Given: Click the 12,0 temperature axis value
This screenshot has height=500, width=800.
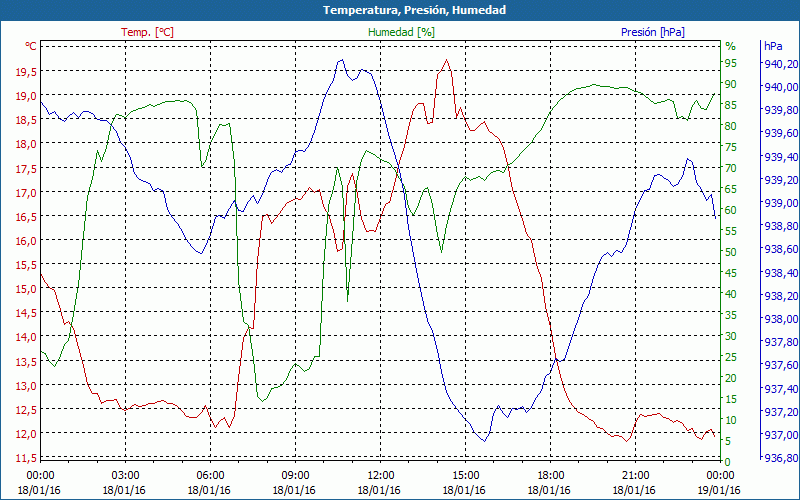Looking at the screenshot, I should (x=26, y=434).
